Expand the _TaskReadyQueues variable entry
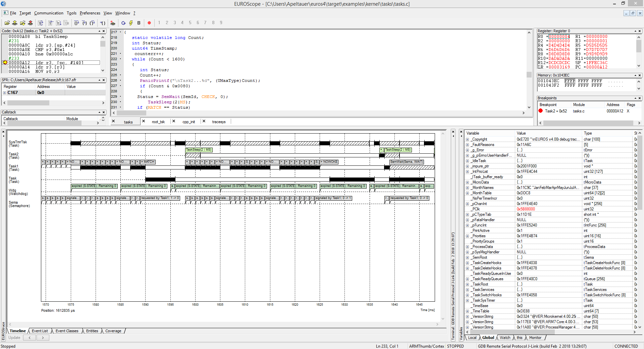The image size is (644, 349). tap(467, 279)
